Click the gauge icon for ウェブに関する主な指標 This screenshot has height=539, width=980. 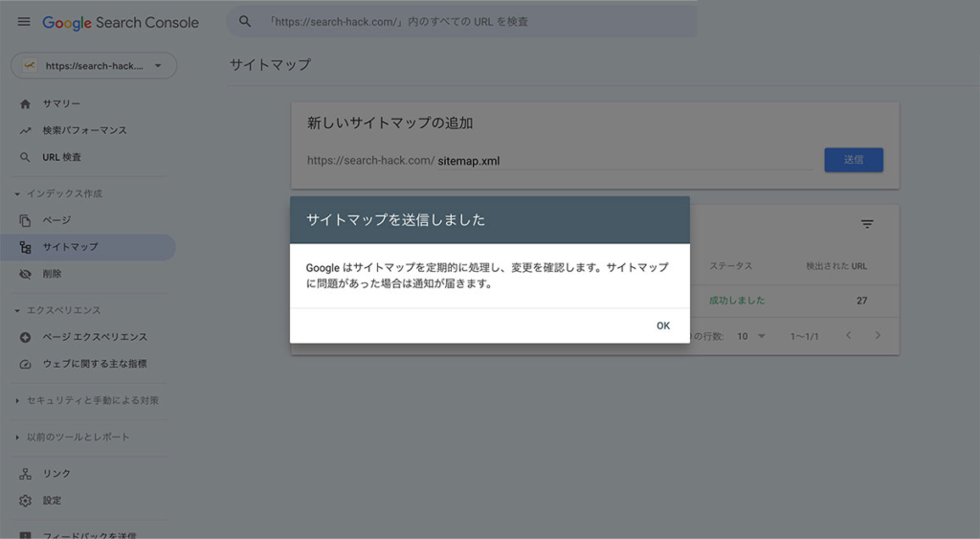point(25,364)
